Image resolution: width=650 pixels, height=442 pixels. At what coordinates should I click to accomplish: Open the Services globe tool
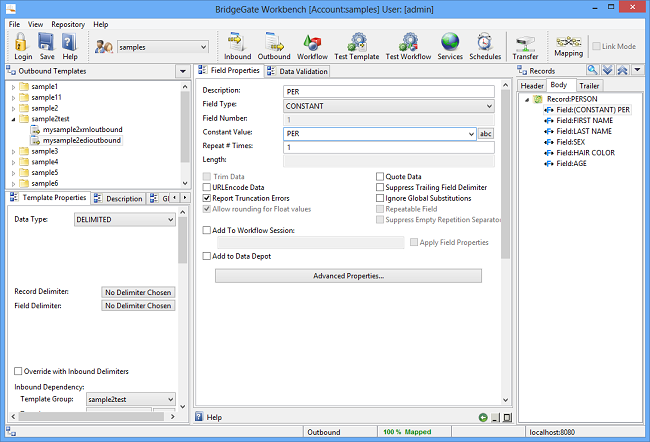450,46
